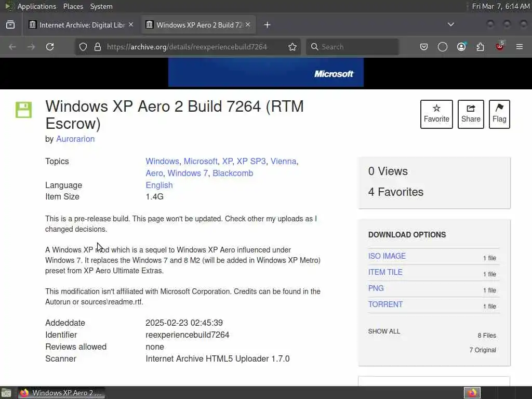Open the Microsoft topic link
The image size is (532, 399).
(x=201, y=162)
